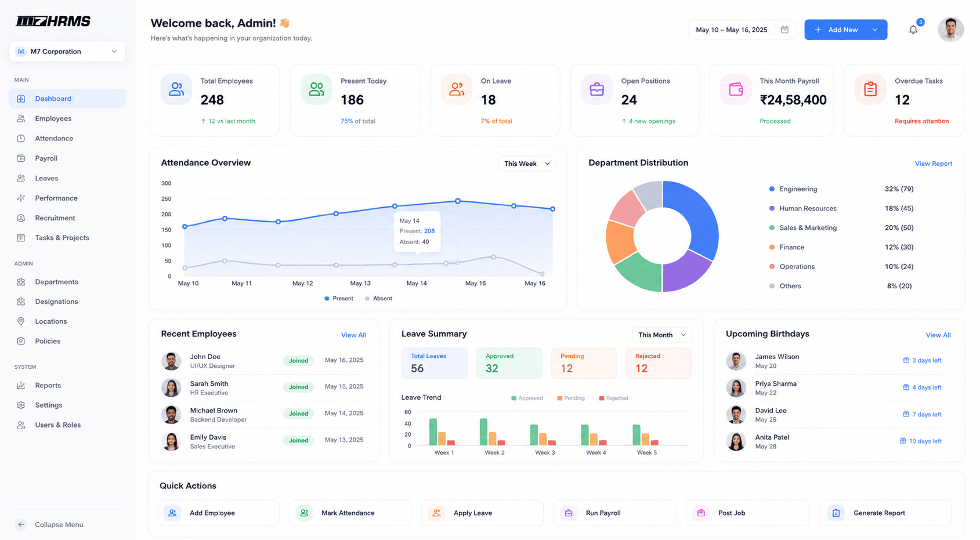Click the Apply Leave quick action icon

(x=436, y=513)
